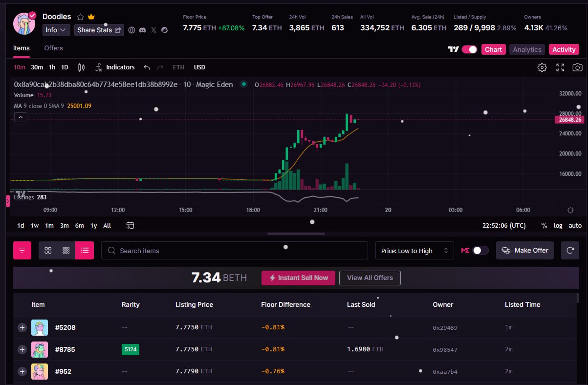This screenshot has height=385, width=588.
Task: Refresh the listings
Action: pyautogui.click(x=570, y=251)
